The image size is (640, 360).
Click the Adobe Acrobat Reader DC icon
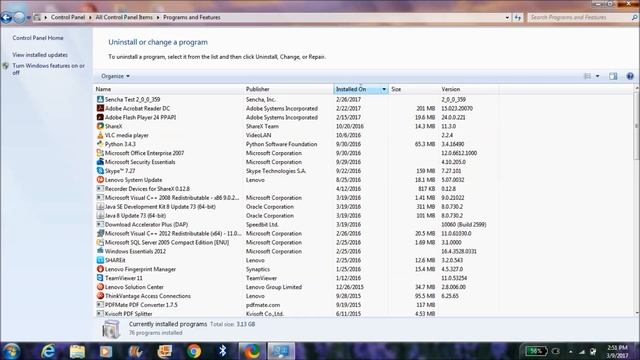click(x=100, y=108)
